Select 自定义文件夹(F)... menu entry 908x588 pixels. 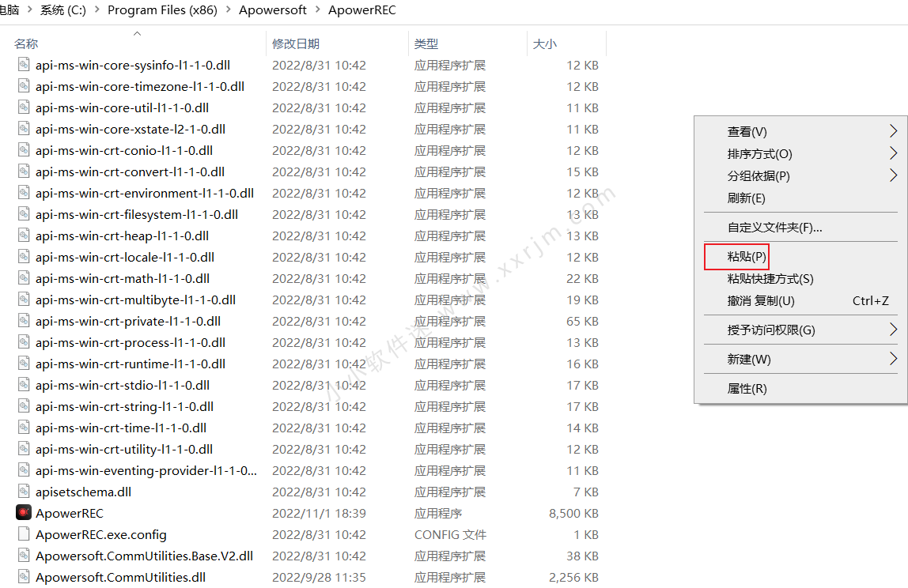774,228
